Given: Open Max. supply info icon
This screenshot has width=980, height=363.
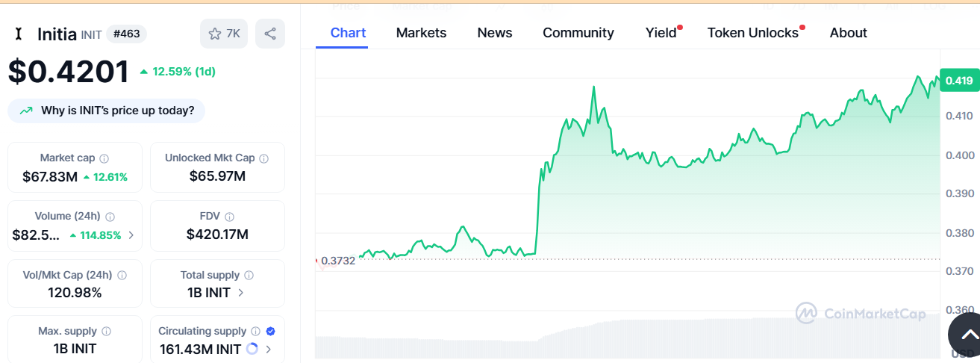Looking at the screenshot, I should tap(107, 331).
